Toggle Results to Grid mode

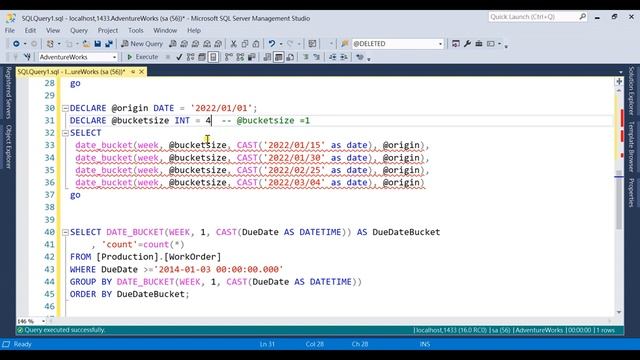pos(279,57)
